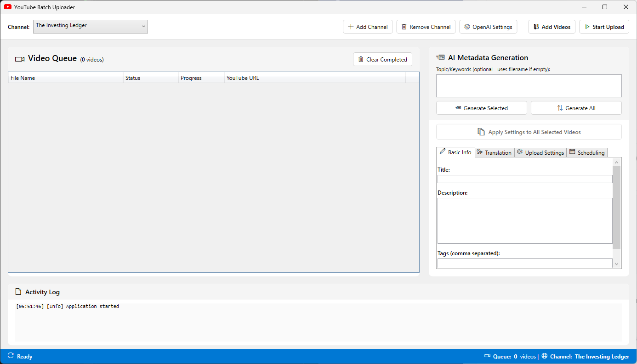Click the icon on Add Videos button
The width and height of the screenshot is (637, 364).
(x=536, y=27)
